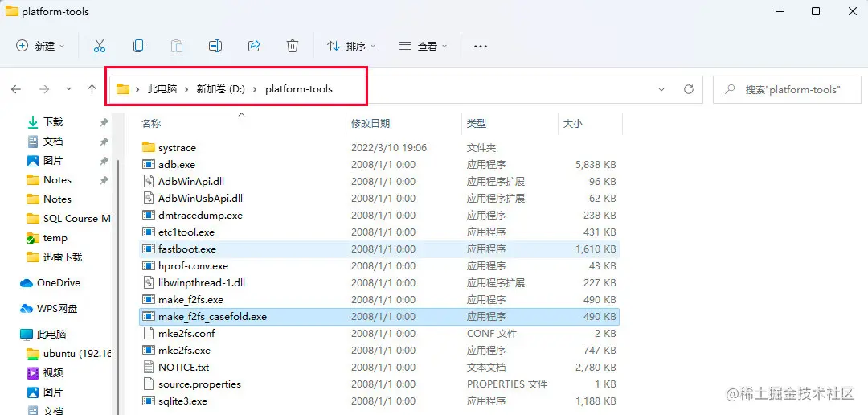Click the systrace folder icon
The image size is (868, 415).
pyautogui.click(x=148, y=147)
